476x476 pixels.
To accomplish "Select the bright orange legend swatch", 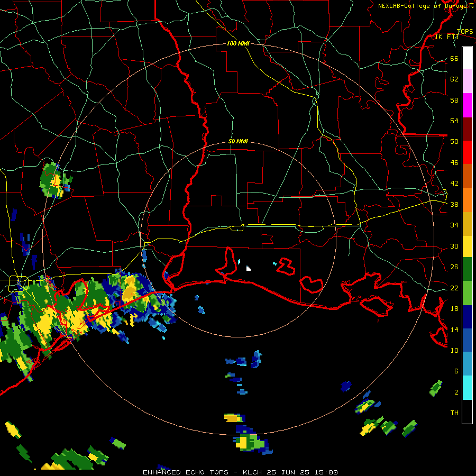I will (467, 199).
